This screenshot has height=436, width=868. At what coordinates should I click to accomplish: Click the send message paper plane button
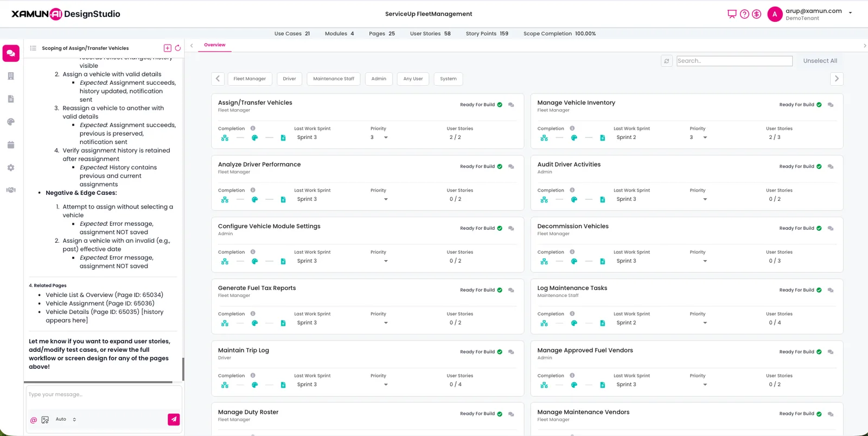(x=174, y=419)
